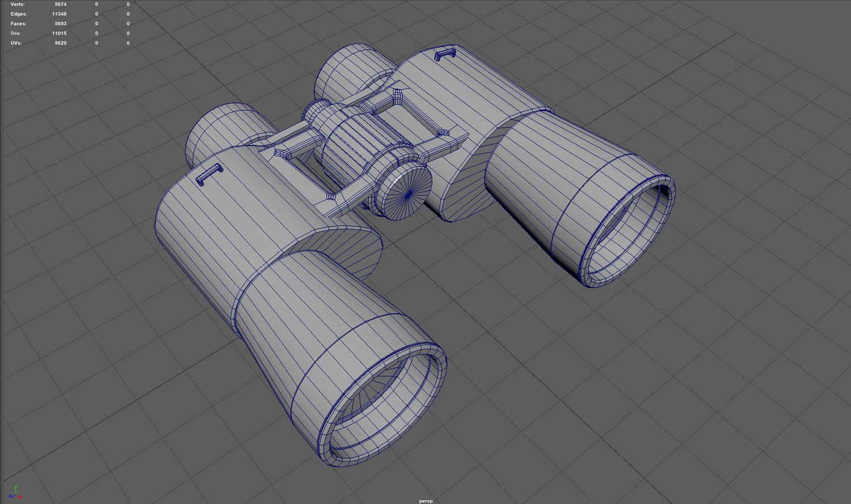Click the view axis gizmo icon
This screenshot has width=851, height=504.
(x=16, y=492)
